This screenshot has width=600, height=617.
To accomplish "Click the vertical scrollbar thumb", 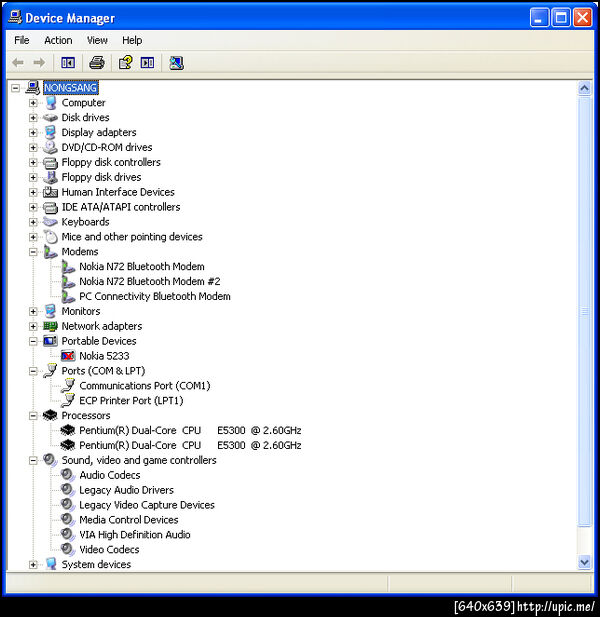I will pos(585,311).
